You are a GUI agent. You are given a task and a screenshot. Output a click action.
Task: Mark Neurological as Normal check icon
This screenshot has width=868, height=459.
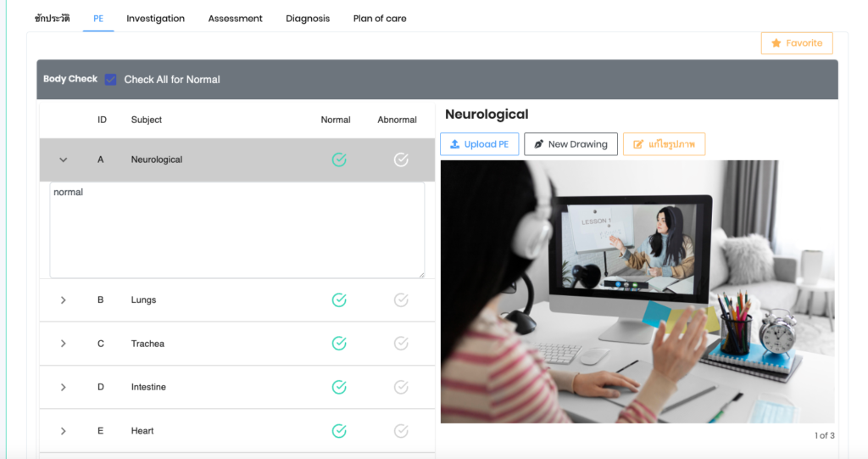(339, 160)
